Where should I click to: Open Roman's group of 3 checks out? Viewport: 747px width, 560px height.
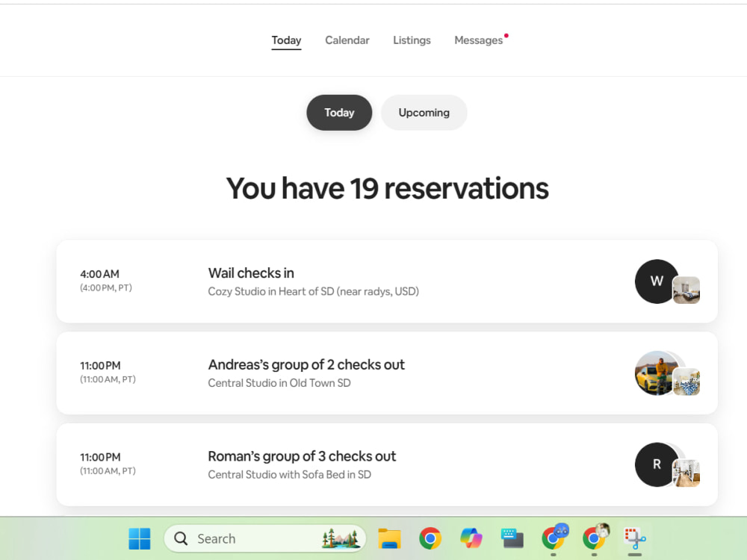point(387,464)
